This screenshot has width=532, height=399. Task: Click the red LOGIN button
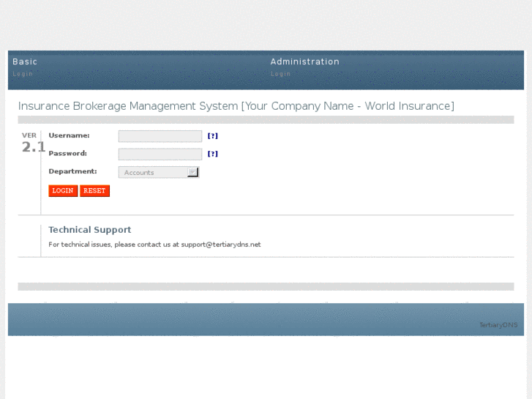point(63,191)
